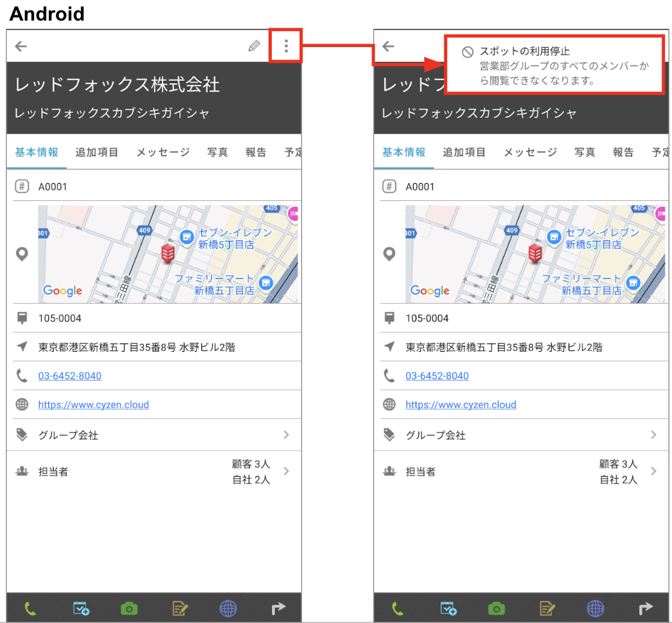Tap red building marker on left map
672x623 pixels.
[x=168, y=253]
